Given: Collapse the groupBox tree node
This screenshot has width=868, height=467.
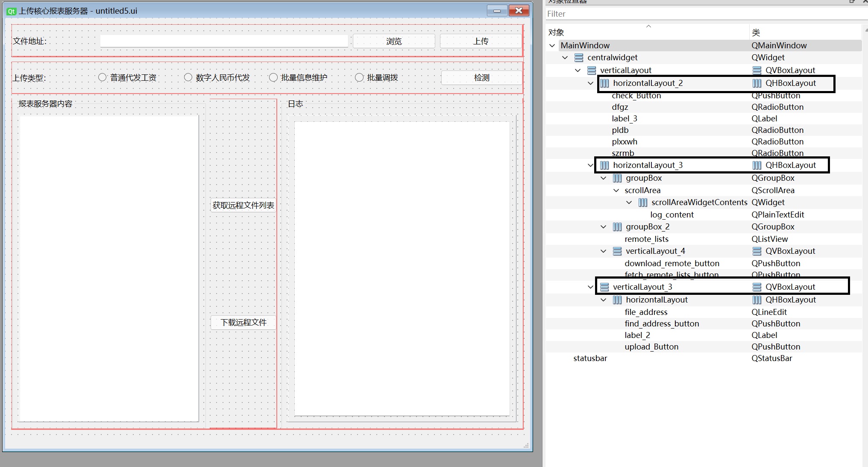Looking at the screenshot, I should 604,178.
